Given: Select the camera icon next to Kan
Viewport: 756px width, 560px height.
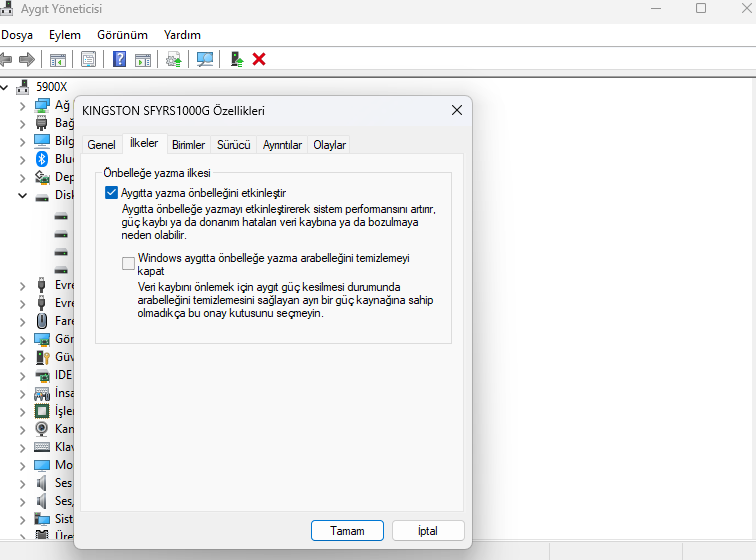Looking at the screenshot, I should pyautogui.click(x=42, y=429).
